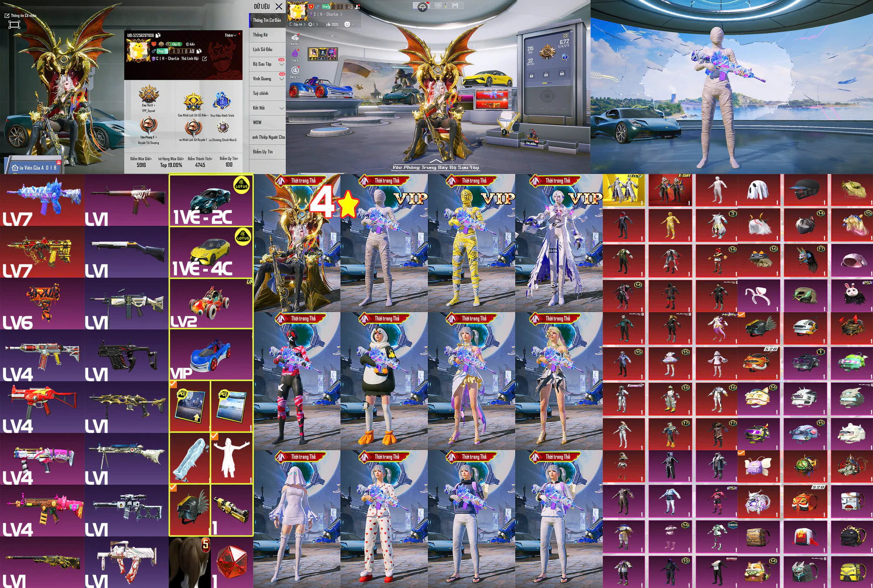The width and height of the screenshot is (873, 588).
Task: Select the yellow mummy VIP outfit card
Action: (471, 243)
